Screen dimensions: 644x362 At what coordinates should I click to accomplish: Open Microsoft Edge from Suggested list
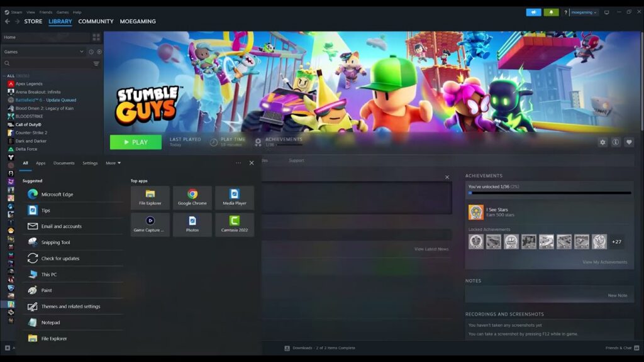pos(73,194)
